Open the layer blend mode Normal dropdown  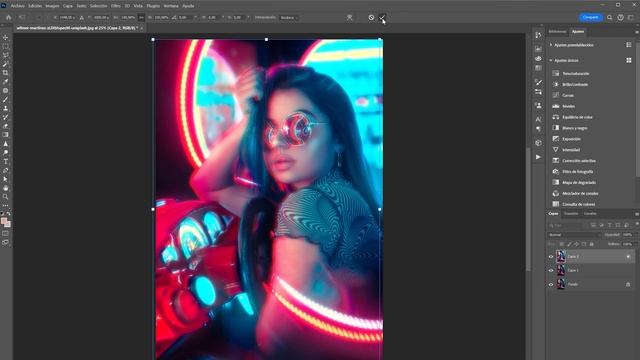tap(574, 235)
